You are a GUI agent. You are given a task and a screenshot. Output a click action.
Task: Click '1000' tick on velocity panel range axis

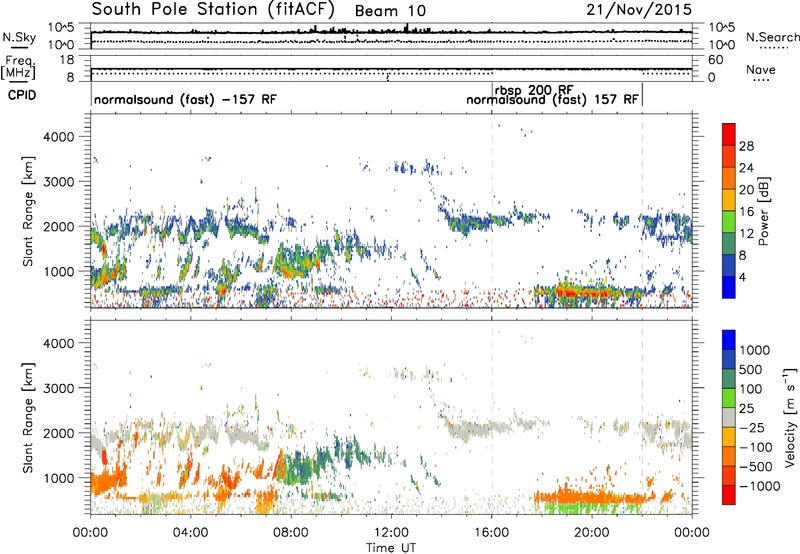pos(58,478)
